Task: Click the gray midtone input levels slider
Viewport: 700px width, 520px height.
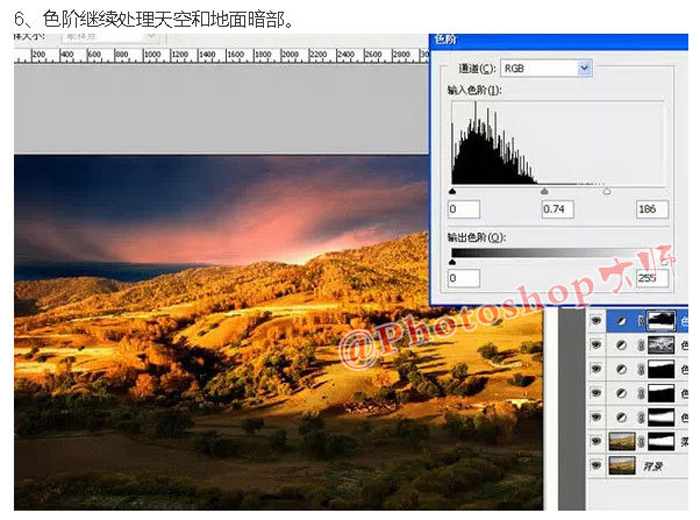Action: pos(544,190)
